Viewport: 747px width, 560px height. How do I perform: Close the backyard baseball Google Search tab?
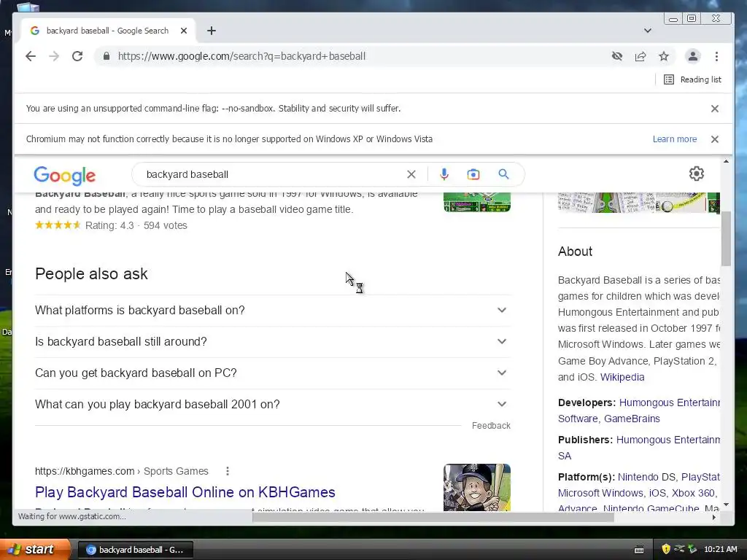pos(184,31)
